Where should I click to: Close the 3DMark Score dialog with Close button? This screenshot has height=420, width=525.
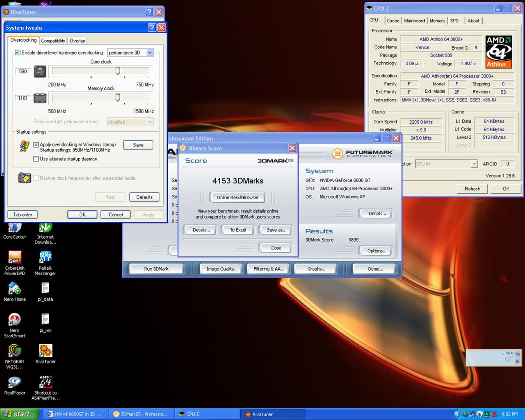click(276, 248)
